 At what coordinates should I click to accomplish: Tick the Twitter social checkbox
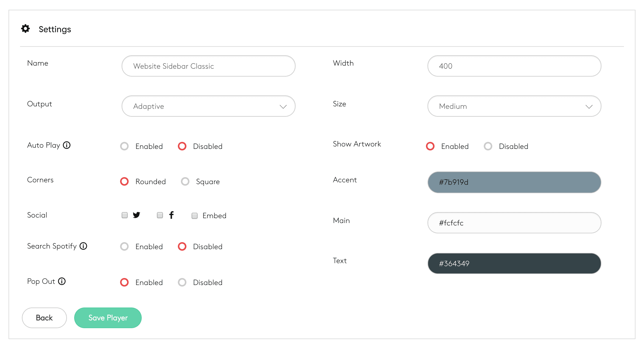tap(125, 215)
